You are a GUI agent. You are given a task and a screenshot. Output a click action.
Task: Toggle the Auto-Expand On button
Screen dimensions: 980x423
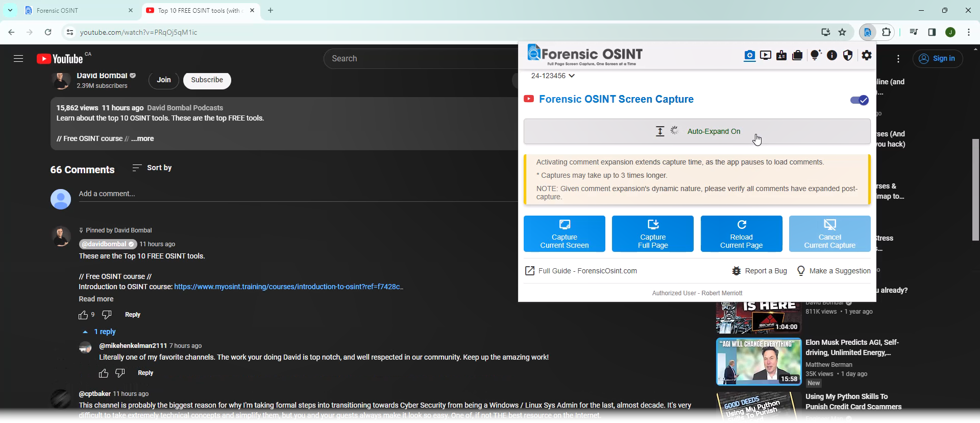point(697,131)
